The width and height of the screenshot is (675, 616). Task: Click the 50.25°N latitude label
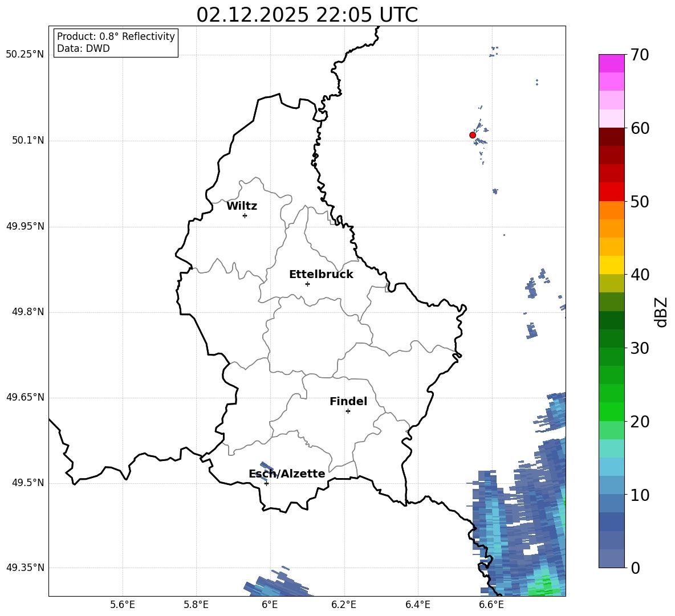coord(25,55)
